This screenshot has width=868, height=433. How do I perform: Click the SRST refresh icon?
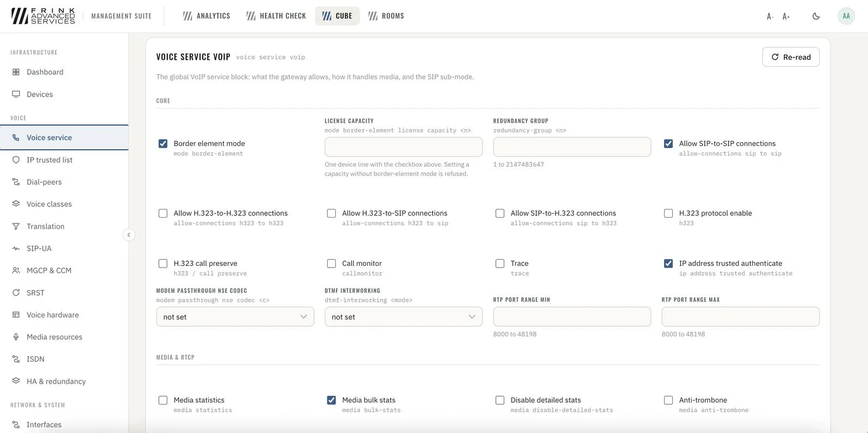(x=16, y=292)
